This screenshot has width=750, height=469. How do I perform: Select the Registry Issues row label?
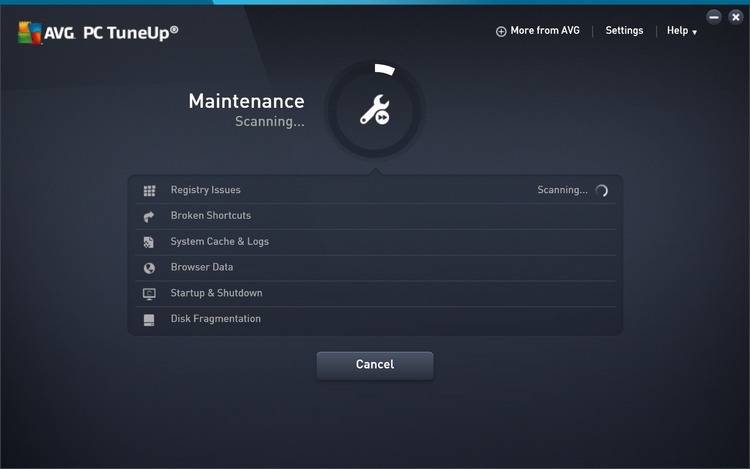coord(205,190)
